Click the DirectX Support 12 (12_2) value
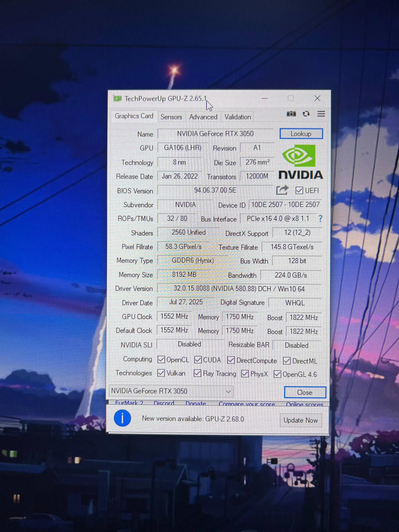The width and height of the screenshot is (399, 532). (297, 233)
